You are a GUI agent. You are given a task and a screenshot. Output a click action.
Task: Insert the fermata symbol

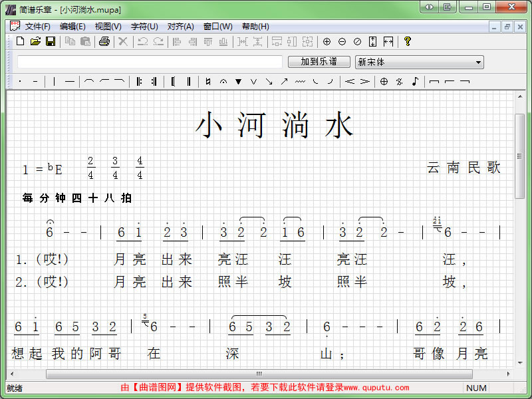point(223,81)
